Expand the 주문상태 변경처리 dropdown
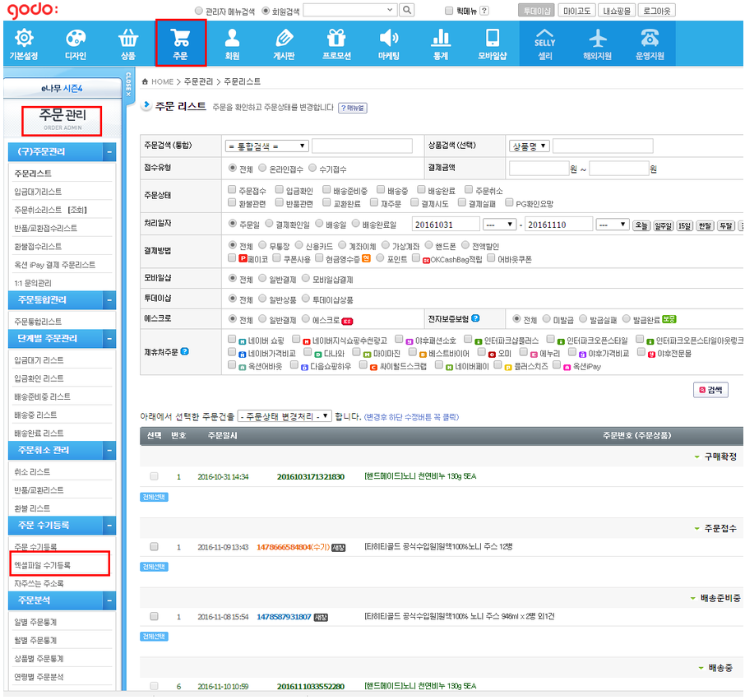The image size is (745, 700). [x=285, y=416]
